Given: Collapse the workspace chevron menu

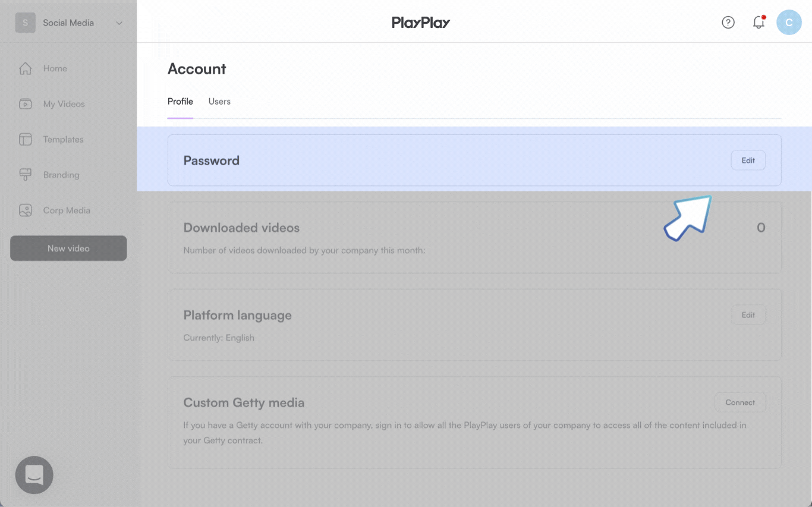Looking at the screenshot, I should 119,23.
